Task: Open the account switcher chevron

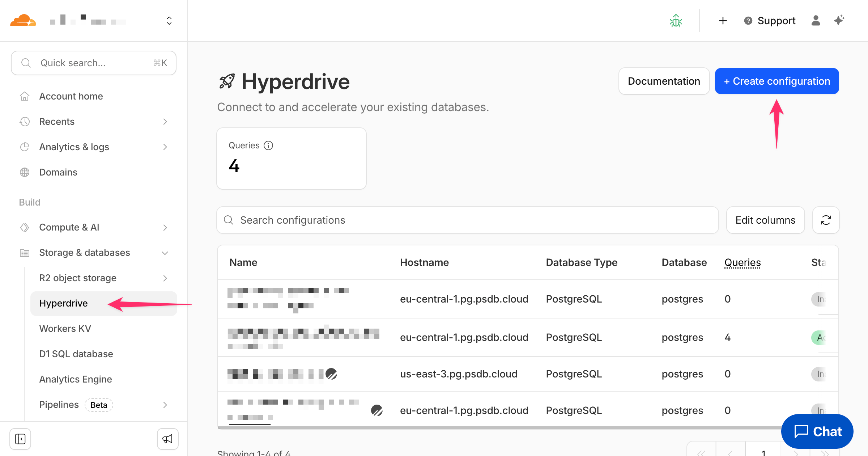Action: pos(169,21)
